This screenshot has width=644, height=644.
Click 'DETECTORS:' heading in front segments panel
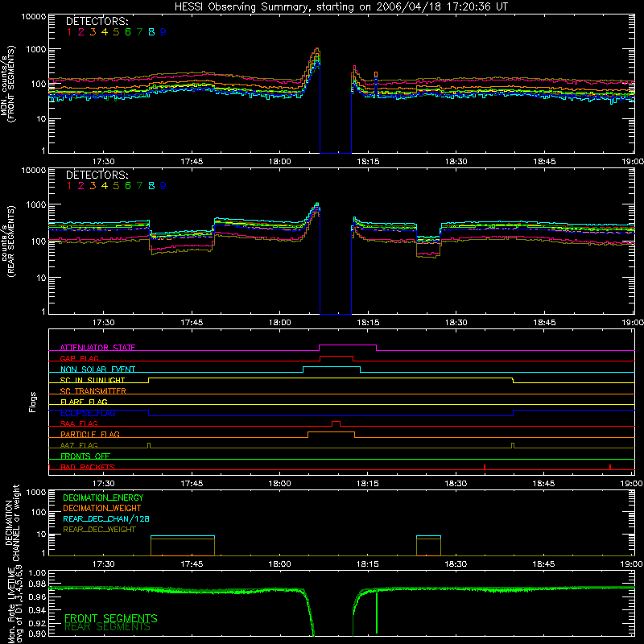97,22
